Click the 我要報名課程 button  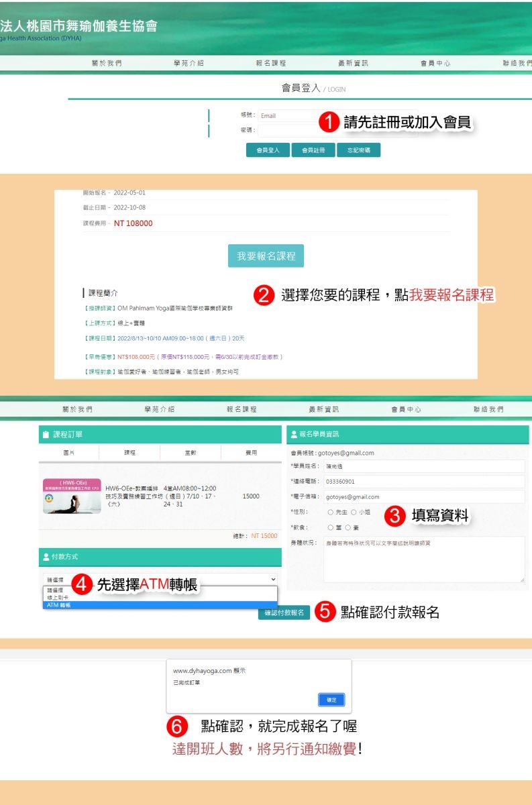pos(266,256)
